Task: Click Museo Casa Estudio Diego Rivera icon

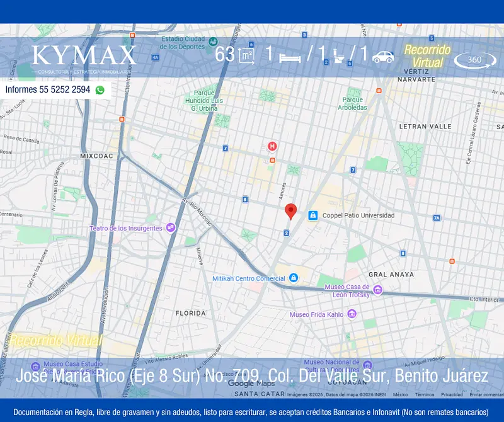Action: pos(35,366)
